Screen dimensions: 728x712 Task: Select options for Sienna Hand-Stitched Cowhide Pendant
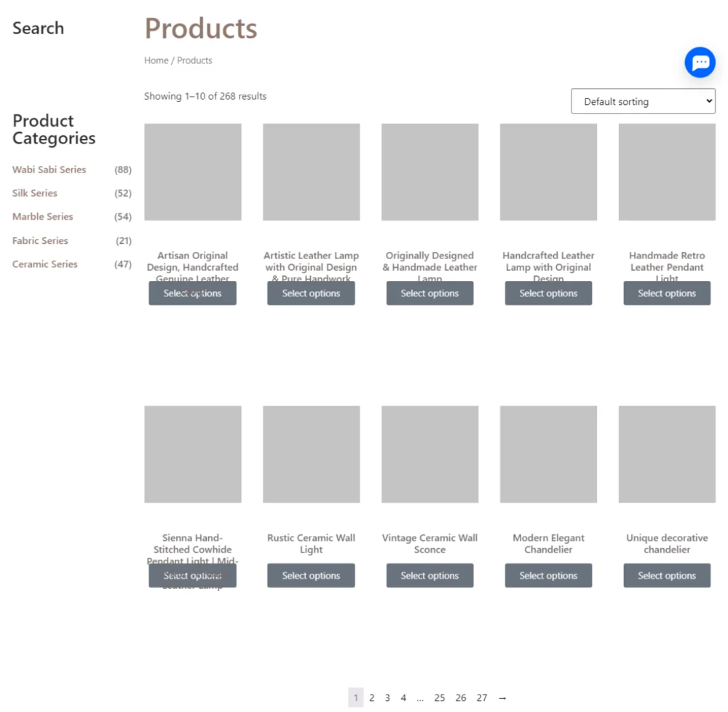[192, 576]
